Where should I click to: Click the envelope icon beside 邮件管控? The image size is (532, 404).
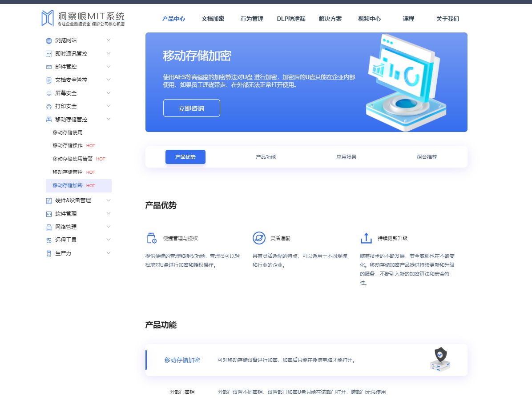coord(49,67)
